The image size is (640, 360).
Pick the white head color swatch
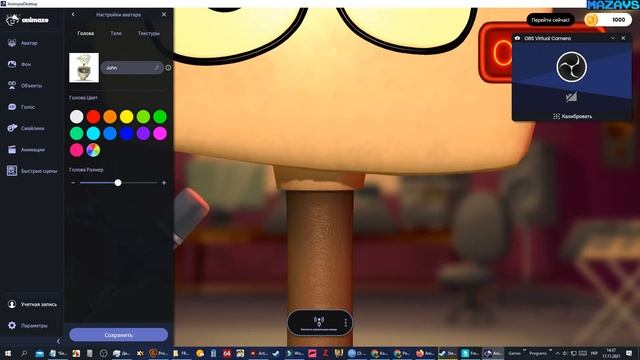[76, 117]
